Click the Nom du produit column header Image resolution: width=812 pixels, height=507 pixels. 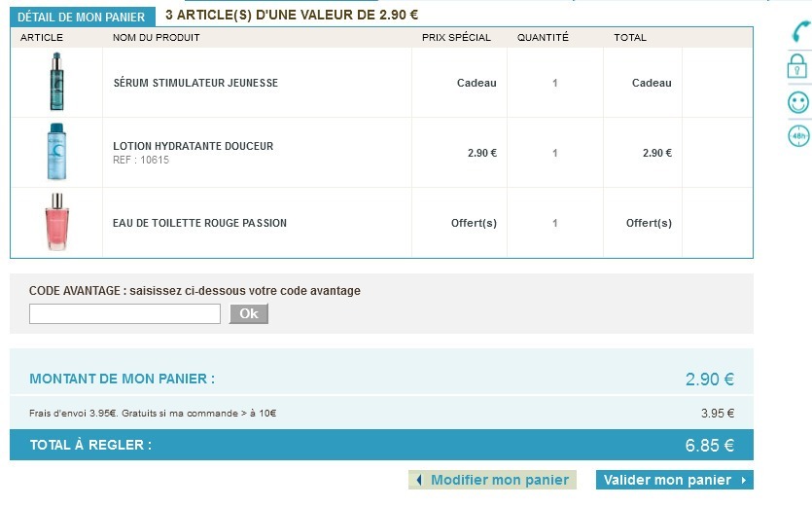tap(156, 38)
